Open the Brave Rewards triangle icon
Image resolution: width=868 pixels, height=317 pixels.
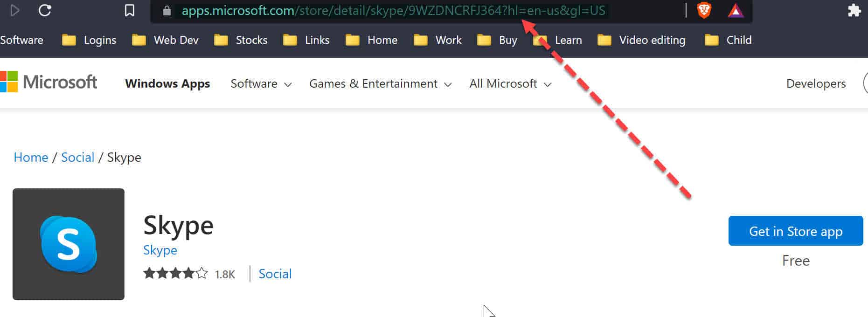(736, 10)
